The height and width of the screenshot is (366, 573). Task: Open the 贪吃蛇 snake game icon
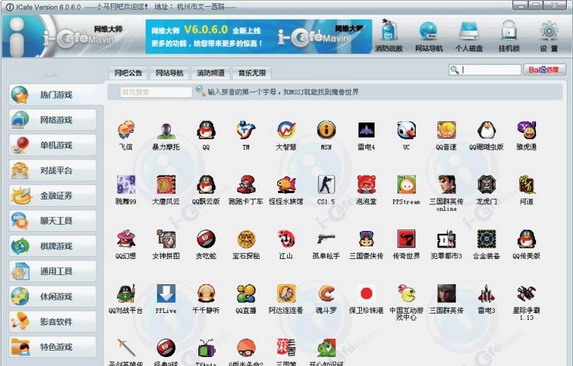click(x=206, y=239)
